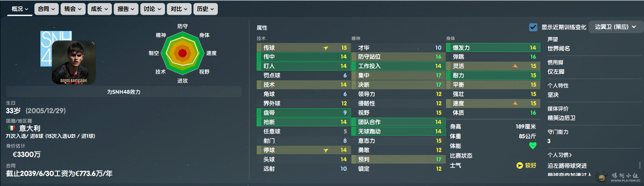Open the 历史 history menu
Viewport: 644px width, 186px height.
click(205, 9)
